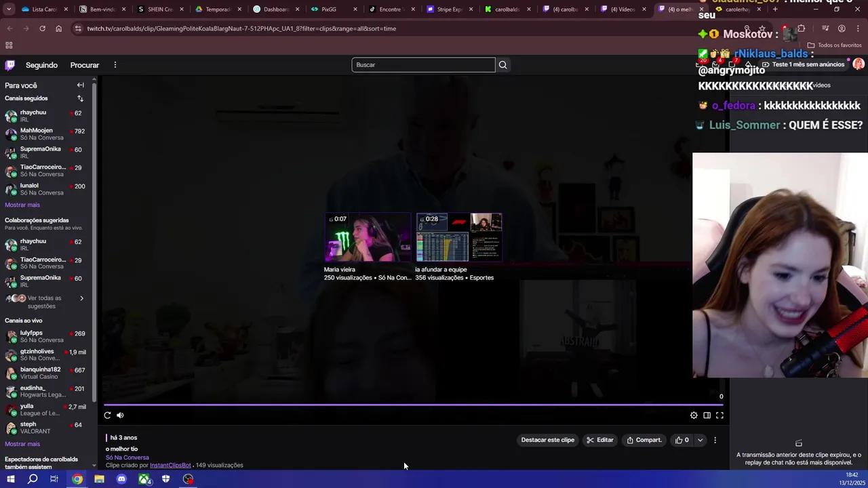
Task: Open the Só Na Conversa category link
Action: pyautogui.click(x=127, y=457)
